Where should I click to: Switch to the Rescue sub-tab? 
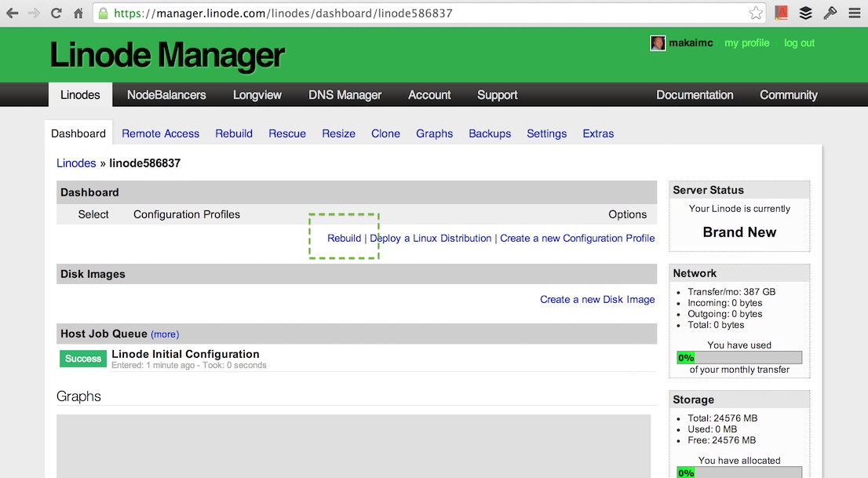287,133
